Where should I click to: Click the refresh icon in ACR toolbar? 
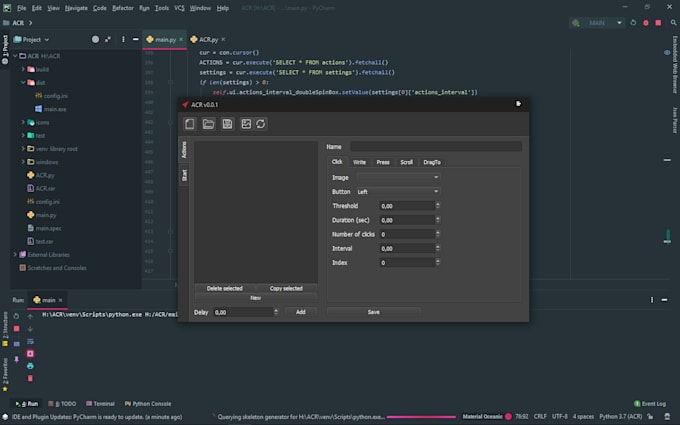tap(261, 124)
